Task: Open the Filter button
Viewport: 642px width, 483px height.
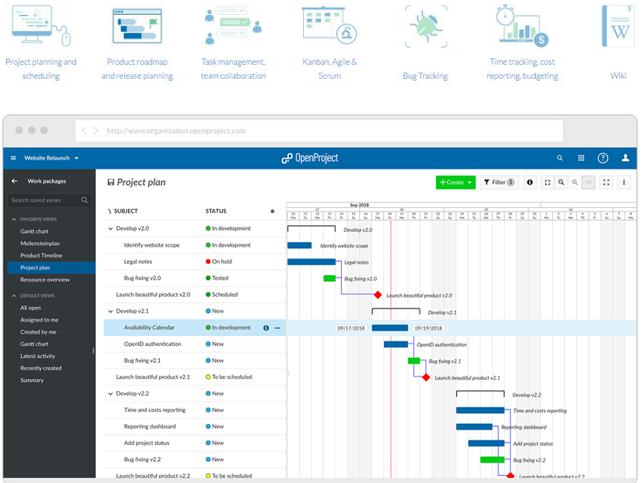Action: (499, 182)
